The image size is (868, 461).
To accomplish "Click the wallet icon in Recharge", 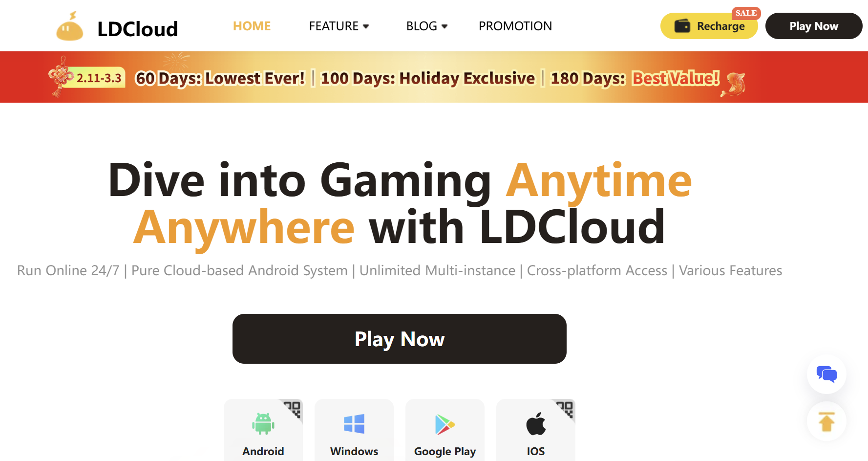I will 682,26.
